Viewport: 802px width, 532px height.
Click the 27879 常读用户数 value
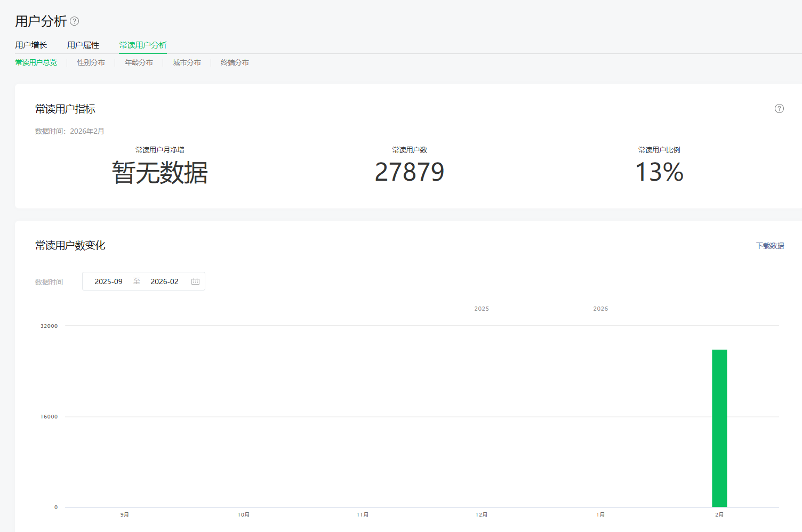click(409, 172)
